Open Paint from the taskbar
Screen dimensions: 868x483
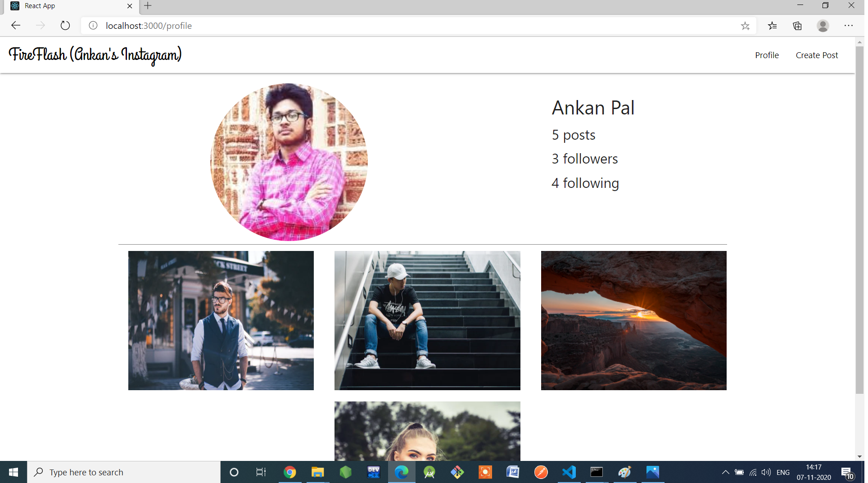pos(625,472)
